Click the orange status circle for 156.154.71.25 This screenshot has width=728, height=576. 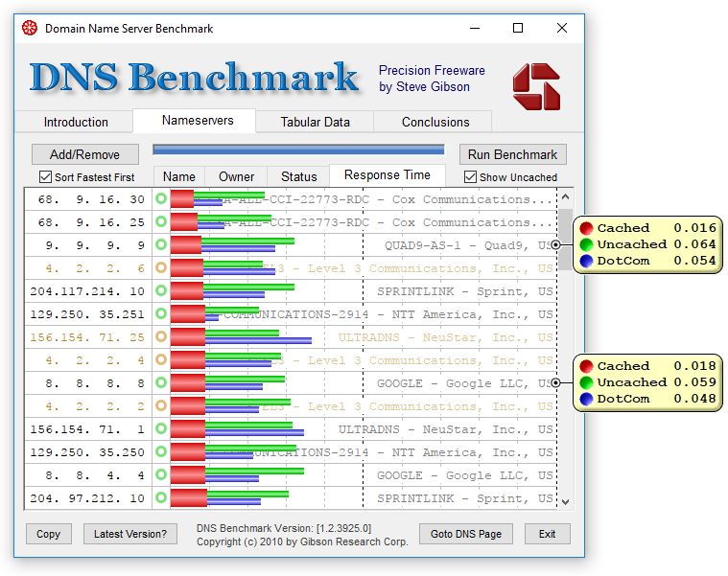click(161, 336)
